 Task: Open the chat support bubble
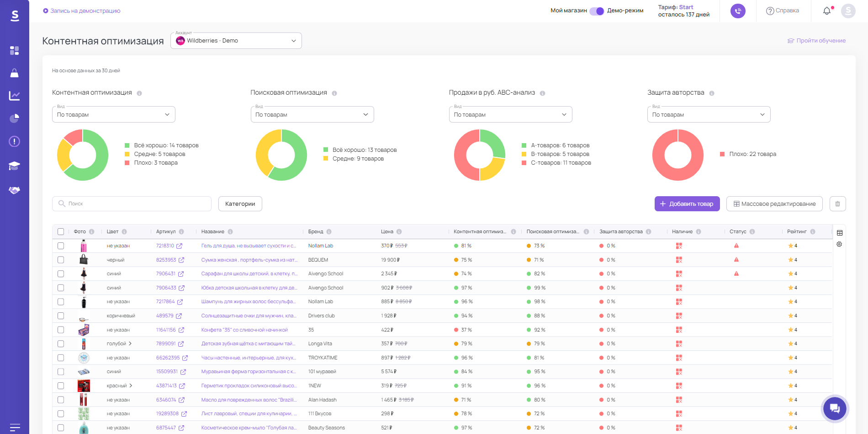click(x=835, y=408)
